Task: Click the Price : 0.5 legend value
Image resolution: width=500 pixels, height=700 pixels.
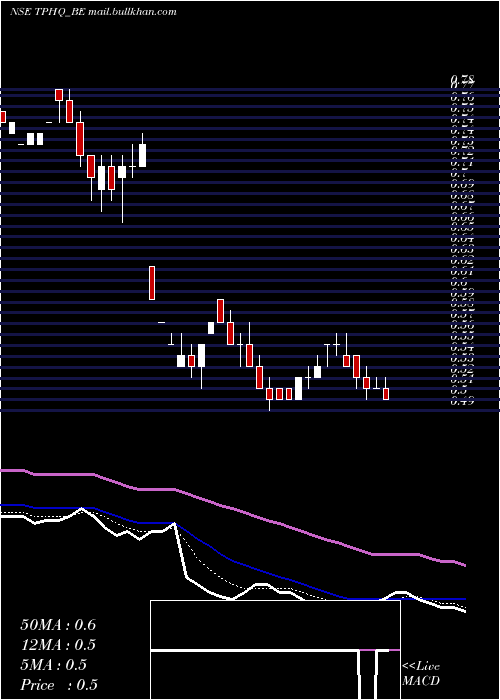Action: (59, 685)
